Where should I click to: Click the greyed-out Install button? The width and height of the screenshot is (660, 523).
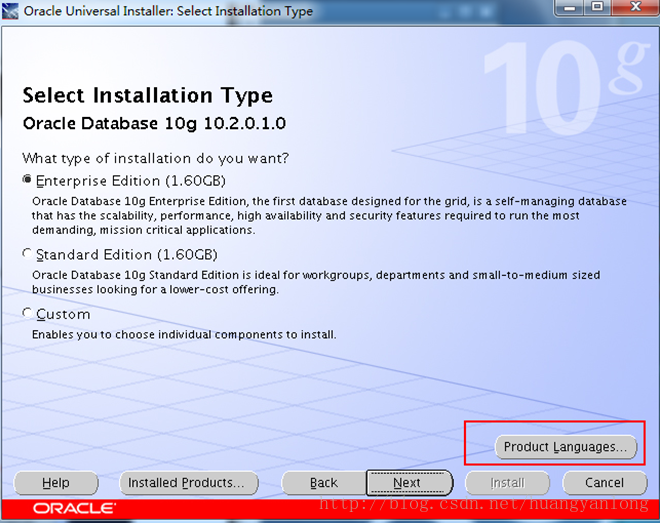(507, 482)
